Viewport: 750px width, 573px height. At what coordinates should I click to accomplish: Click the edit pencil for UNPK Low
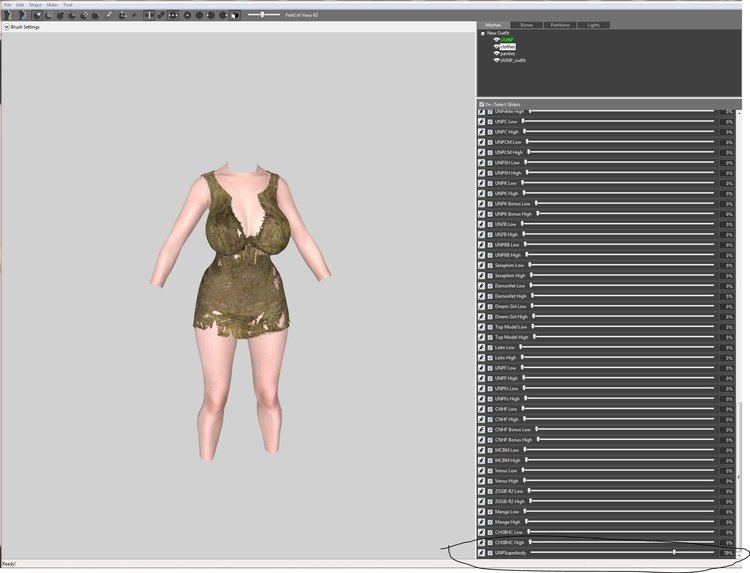[482, 183]
